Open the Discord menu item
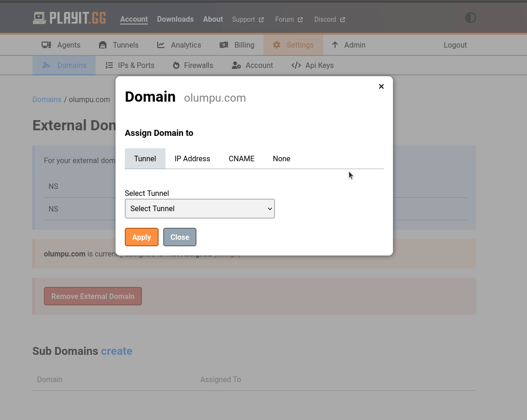This screenshot has width=527, height=420. (325, 19)
